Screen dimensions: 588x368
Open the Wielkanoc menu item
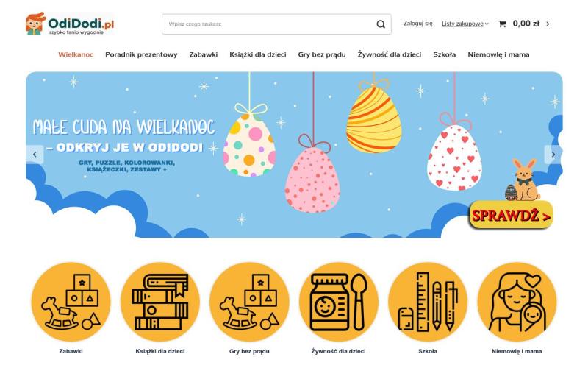coord(76,54)
